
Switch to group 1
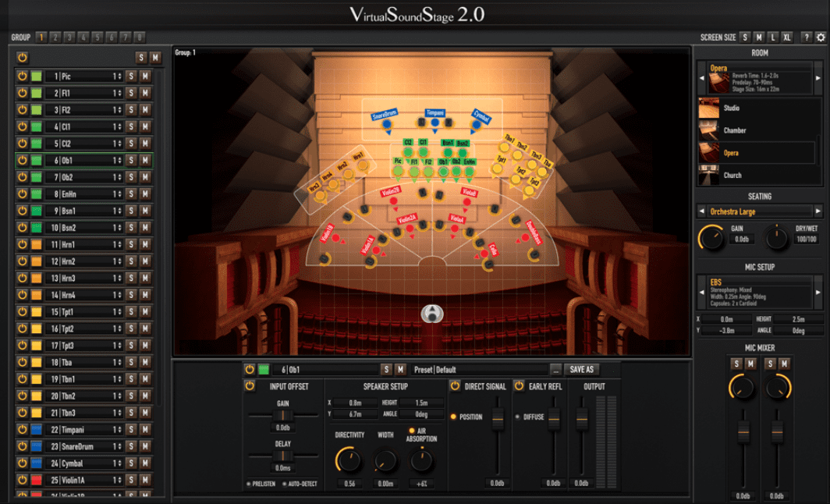click(x=41, y=37)
